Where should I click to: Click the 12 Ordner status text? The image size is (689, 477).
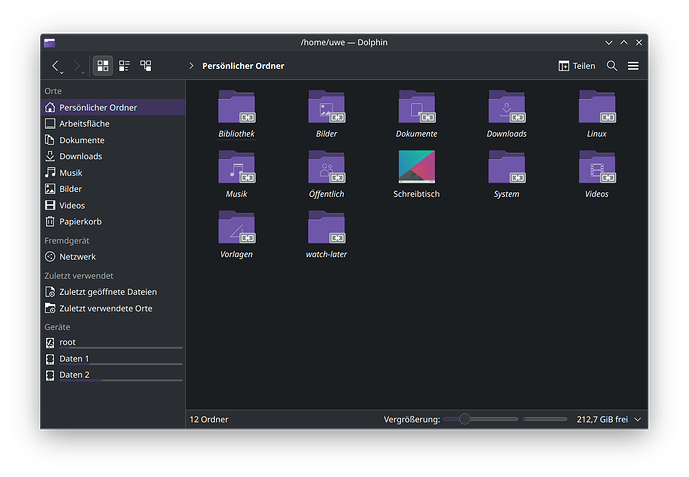point(209,419)
